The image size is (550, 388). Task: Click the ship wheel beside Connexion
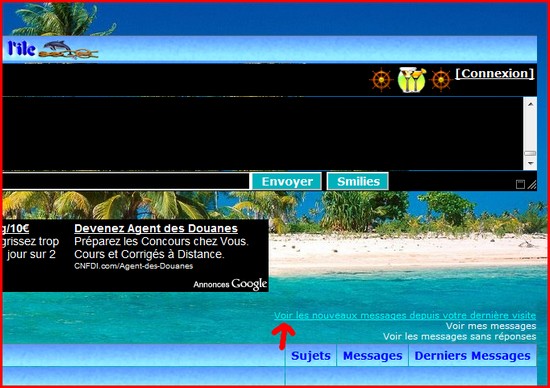pyautogui.click(x=441, y=80)
